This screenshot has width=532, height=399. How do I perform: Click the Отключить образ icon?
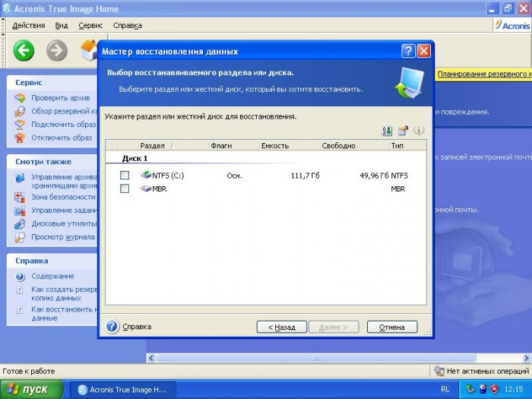click(x=20, y=138)
